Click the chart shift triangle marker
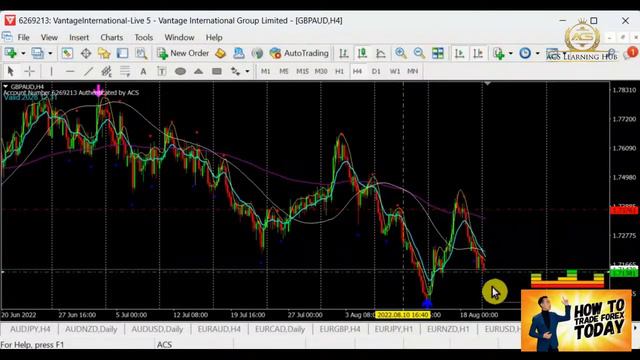 tap(487, 84)
